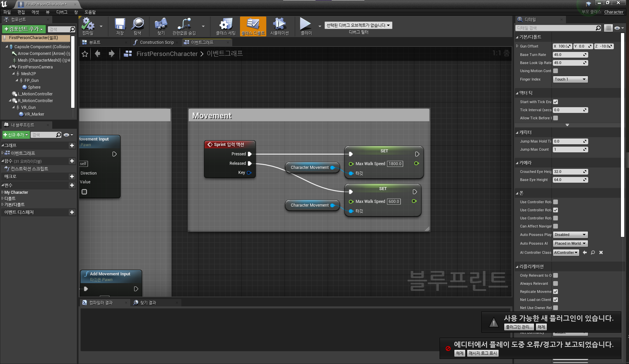Open Auto Possess AI Placed in World dropdown
This screenshot has width=629, height=364.
[x=570, y=243]
